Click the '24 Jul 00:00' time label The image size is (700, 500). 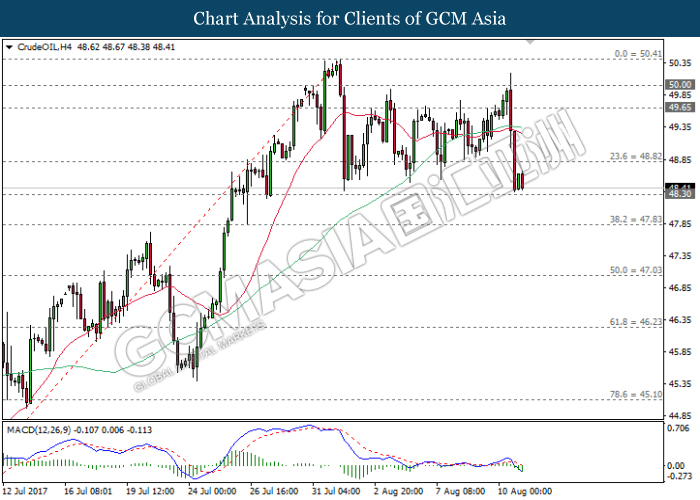[x=212, y=492]
